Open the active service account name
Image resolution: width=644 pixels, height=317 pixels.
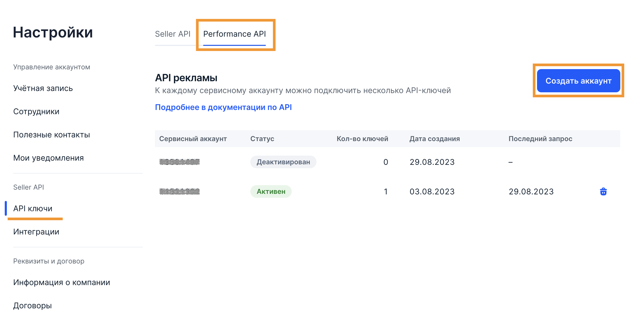(179, 191)
